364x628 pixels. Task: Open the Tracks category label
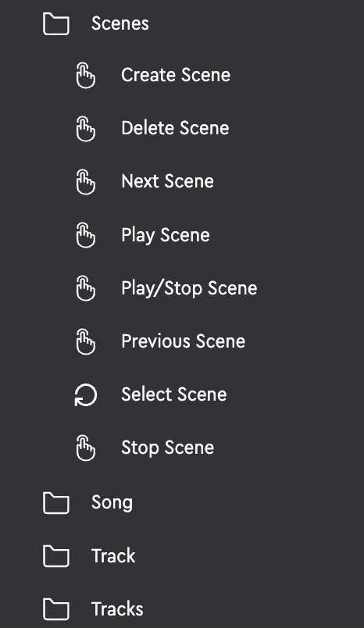[117, 608]
